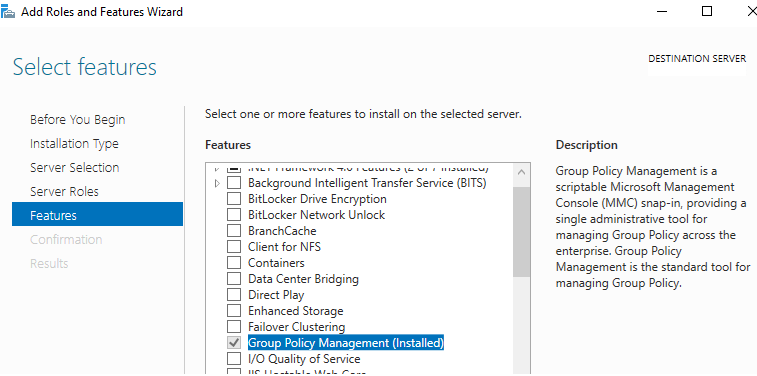
Task: Switch to Server Roles step
Action: (64, 192)
